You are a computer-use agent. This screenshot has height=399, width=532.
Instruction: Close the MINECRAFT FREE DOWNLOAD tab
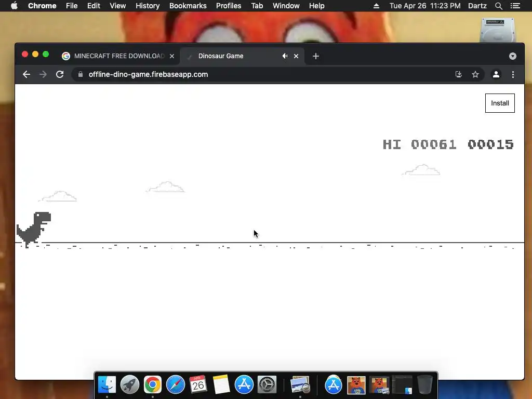172,56
